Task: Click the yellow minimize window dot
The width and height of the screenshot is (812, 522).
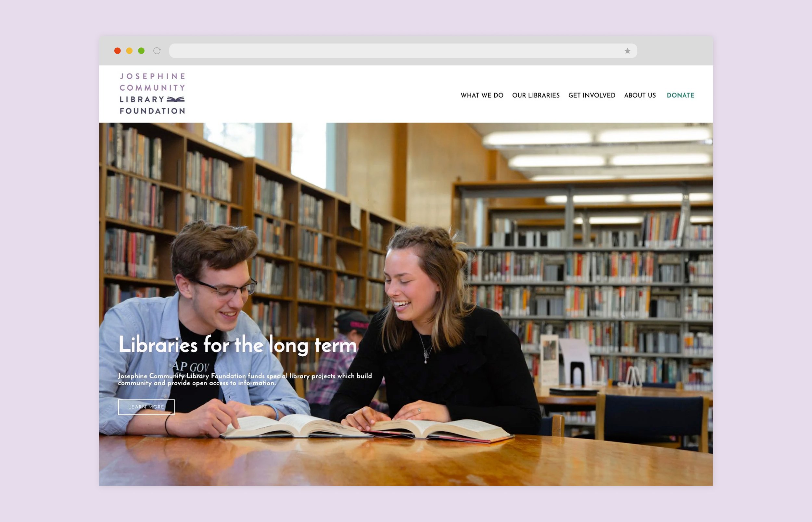Action: click(130, 51)
